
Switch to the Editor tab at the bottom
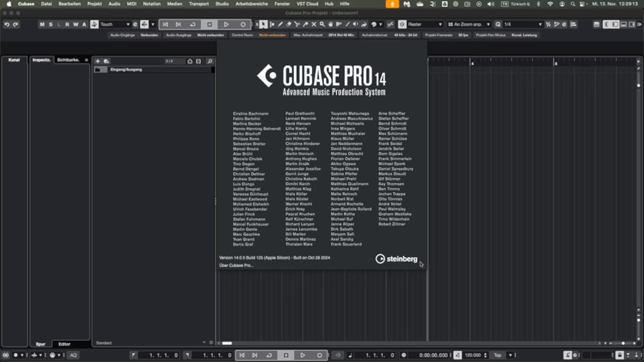tap(64, 344)
